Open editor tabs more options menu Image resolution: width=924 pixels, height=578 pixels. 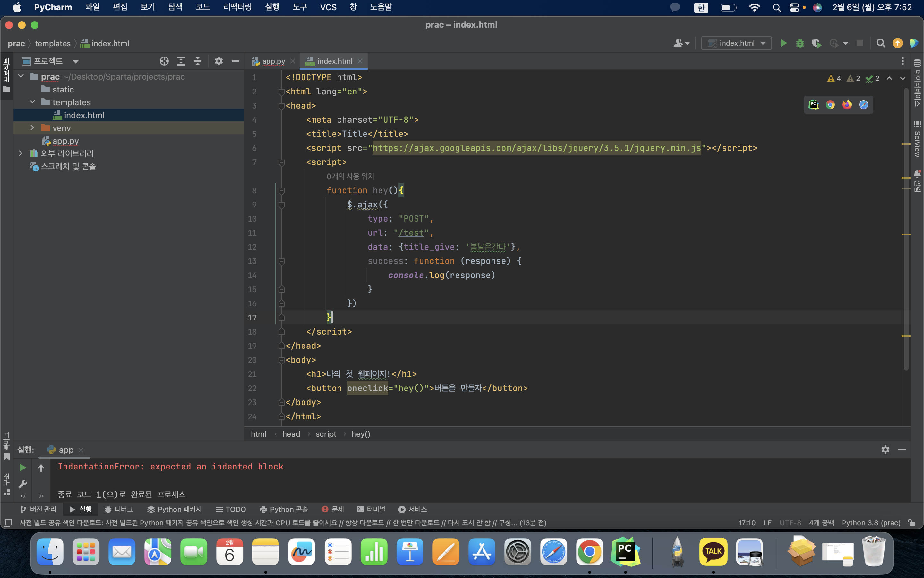click(903, 61)
